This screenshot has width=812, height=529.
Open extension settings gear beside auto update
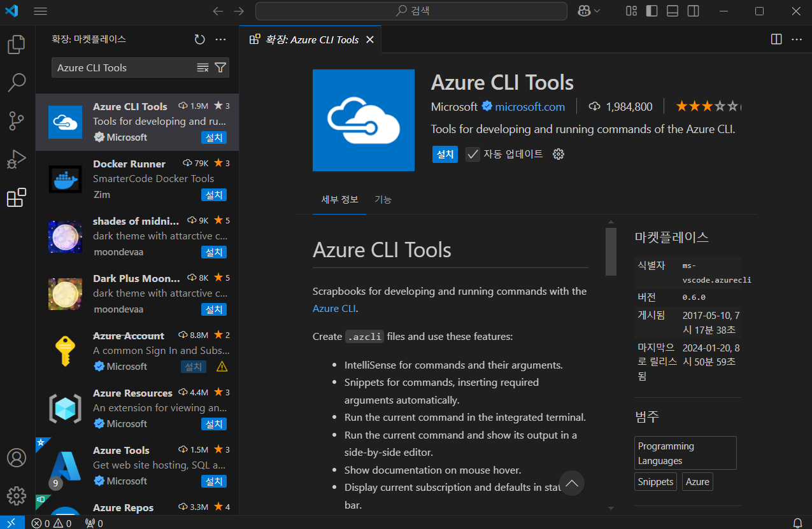(559, 154)
